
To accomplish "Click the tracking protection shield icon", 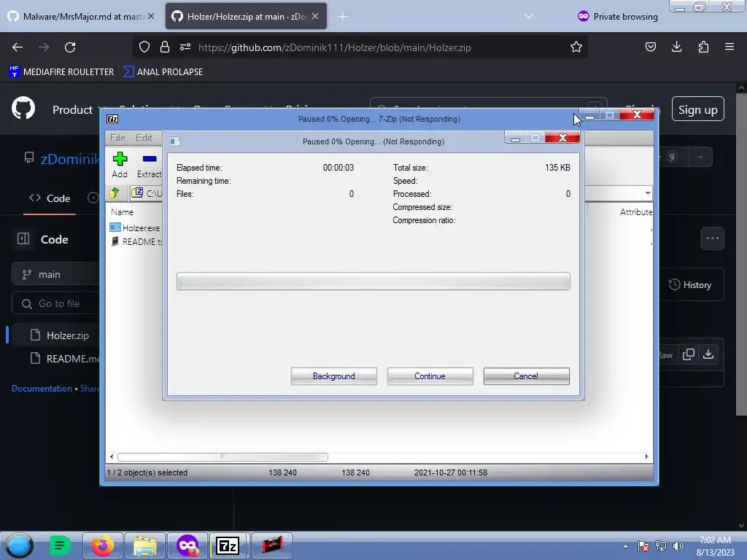I will pyautogui.click(x=144, y=47).
